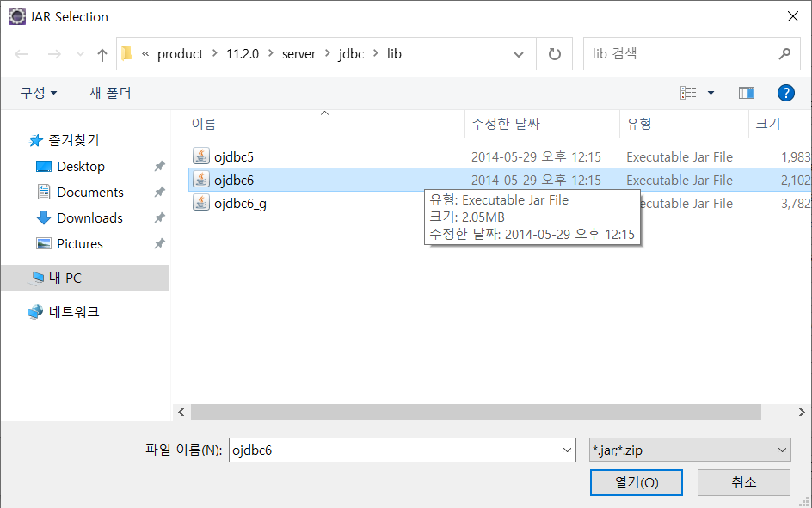The width and height of the screenshot is (812, 508).
Task: Unpin Desktop using its pin icon
Action: pyautogui.click(x=159, y=166)
